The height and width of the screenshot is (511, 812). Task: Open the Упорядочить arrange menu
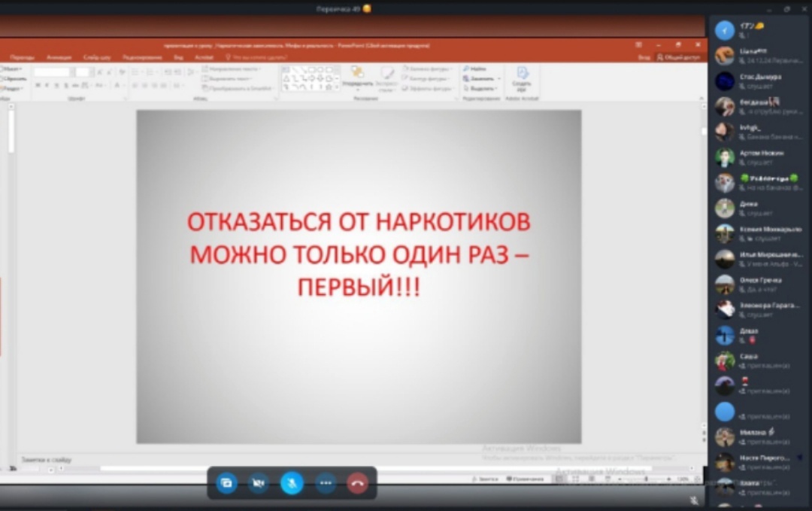[x=357, y=78]
